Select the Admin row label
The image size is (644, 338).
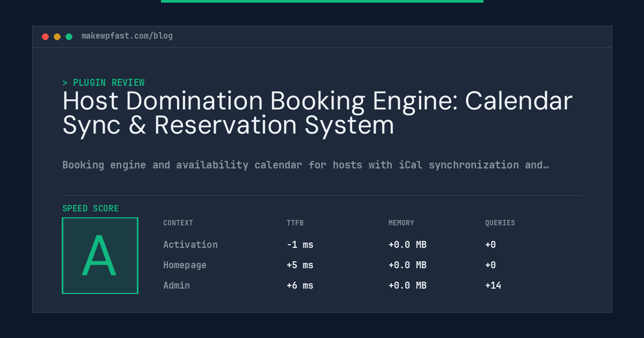coord(177,285)
